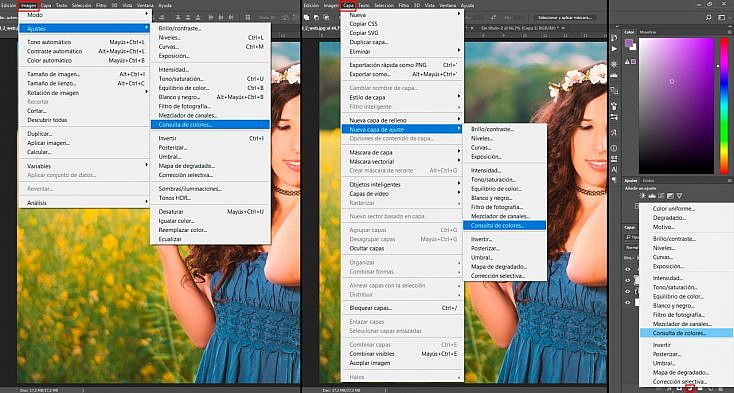Click the Seleccionar y aplicar máscara button
This screenshot has height=393, width=734.
point(565,17)
